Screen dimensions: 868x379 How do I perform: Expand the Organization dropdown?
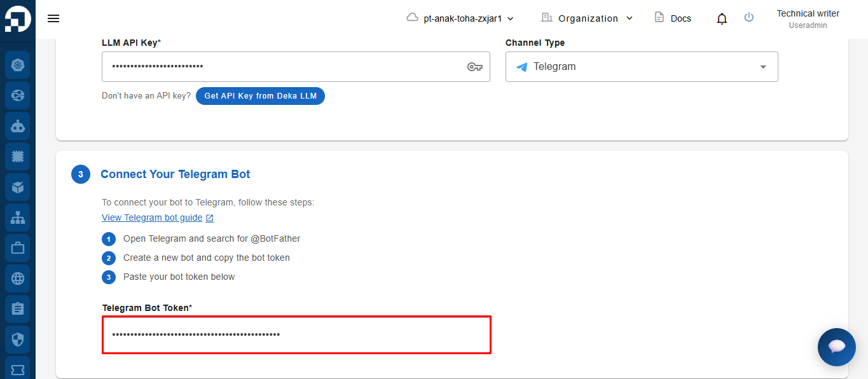(587, 18)
